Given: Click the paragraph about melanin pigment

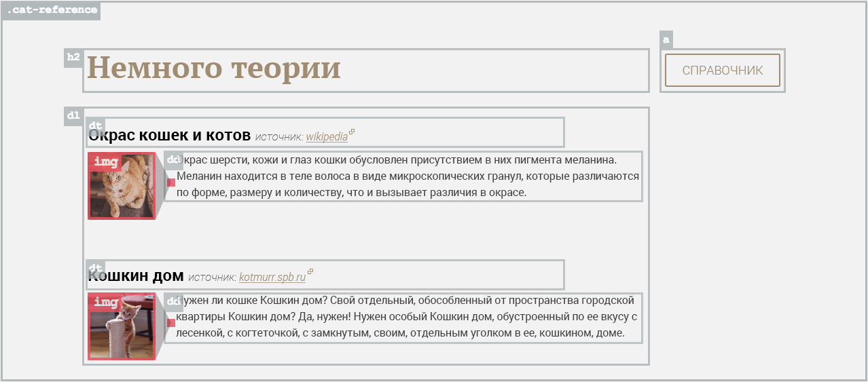Looking at the screenshot, I should click(408, 176).
